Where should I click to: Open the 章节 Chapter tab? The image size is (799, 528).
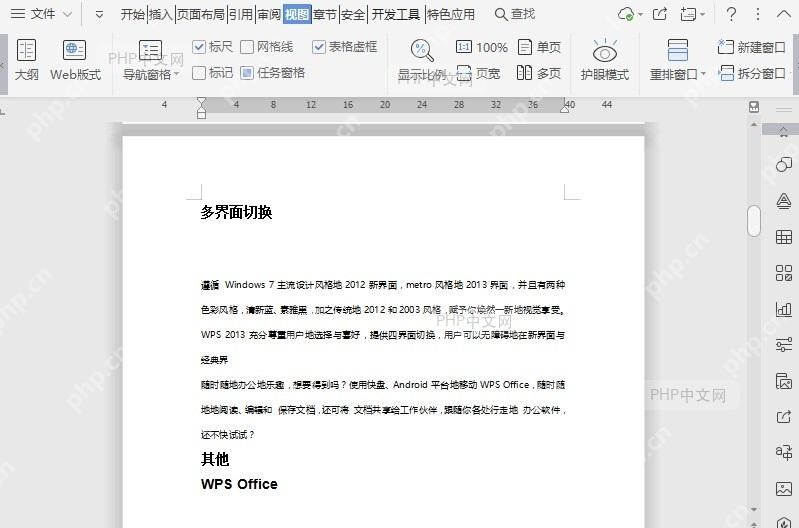pos(325,14)
